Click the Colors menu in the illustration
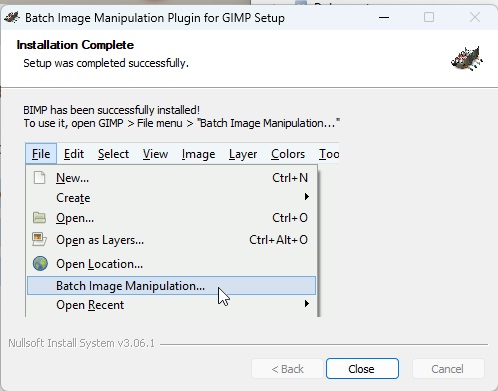The height and width of the screenshot is (391, 498). pos(288,154)
